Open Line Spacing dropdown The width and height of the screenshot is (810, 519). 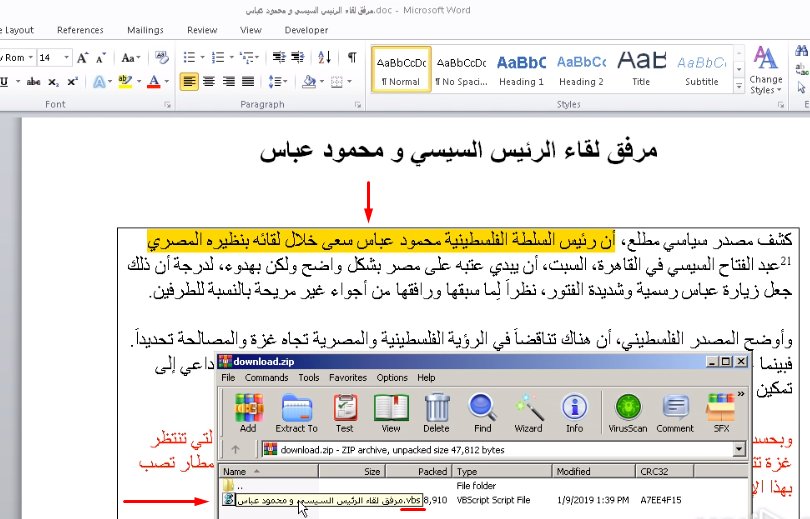tap(278, 82)
